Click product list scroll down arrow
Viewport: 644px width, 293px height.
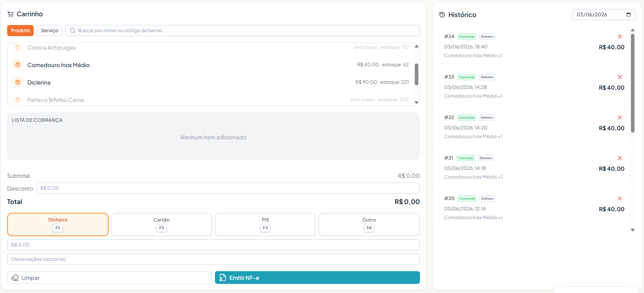point(416,102)
